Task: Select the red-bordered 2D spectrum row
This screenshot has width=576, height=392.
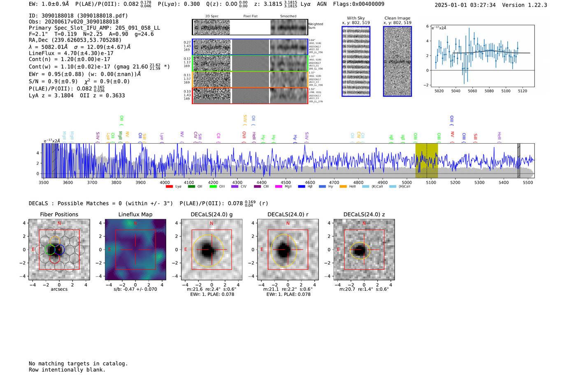Action: click(250, 95)
